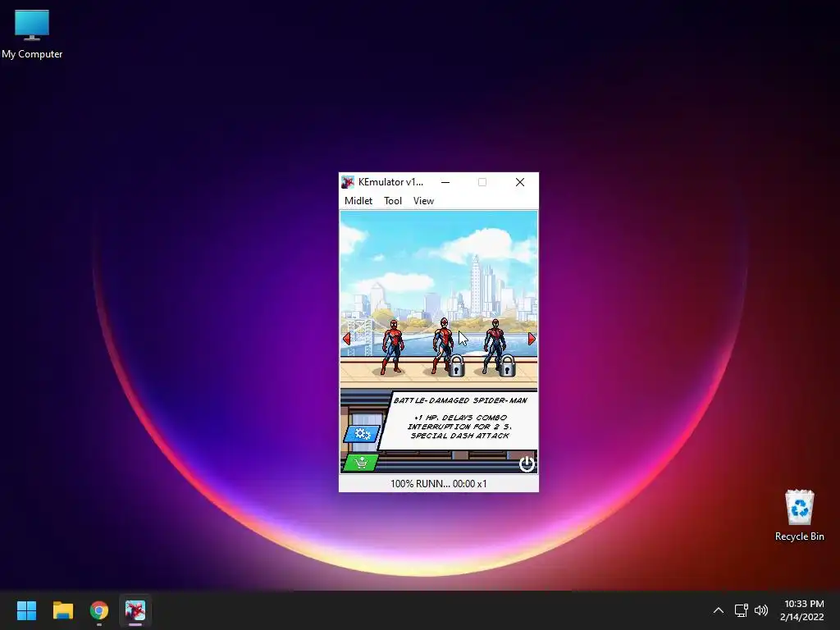Open My Computer desktop icon
Image resolution: width=840 pixels, height=630 pixels.
[32, 34]
